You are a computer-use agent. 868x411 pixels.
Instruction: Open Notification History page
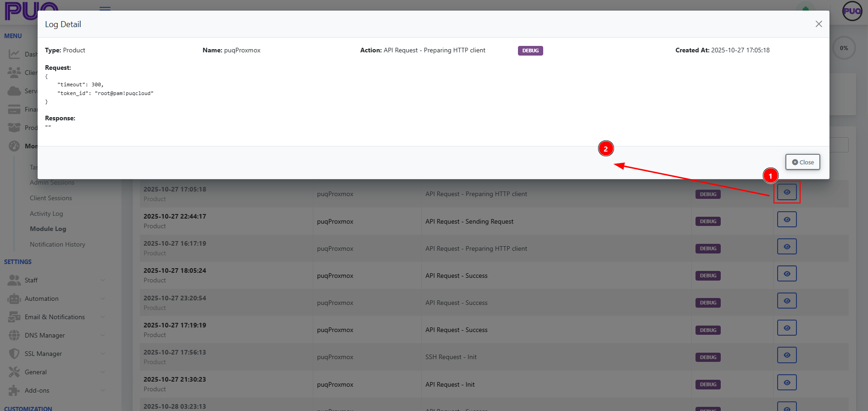pyautogui.click(x=57, y=244)
